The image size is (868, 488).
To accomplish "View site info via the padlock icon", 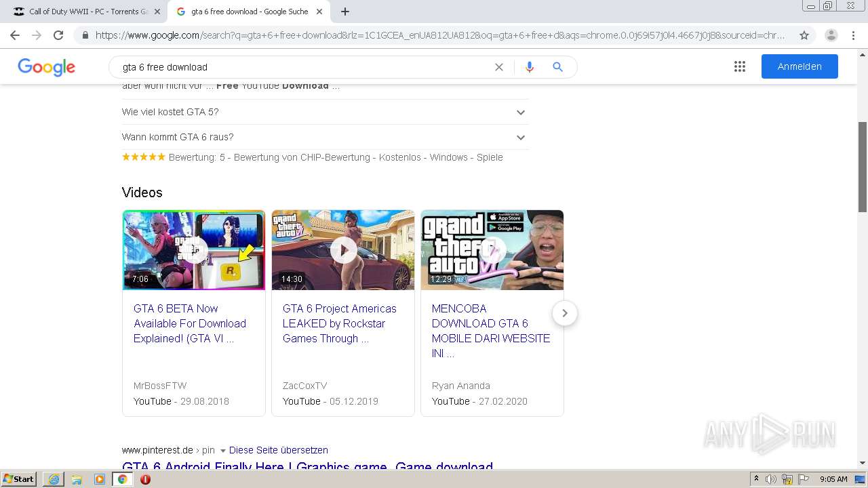I will (85, 35).
